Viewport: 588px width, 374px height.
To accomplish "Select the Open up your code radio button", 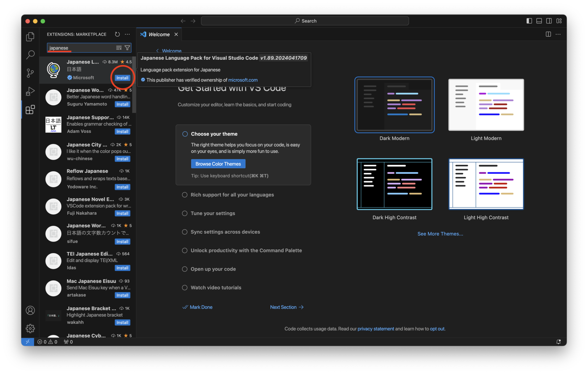I will 185,269.
